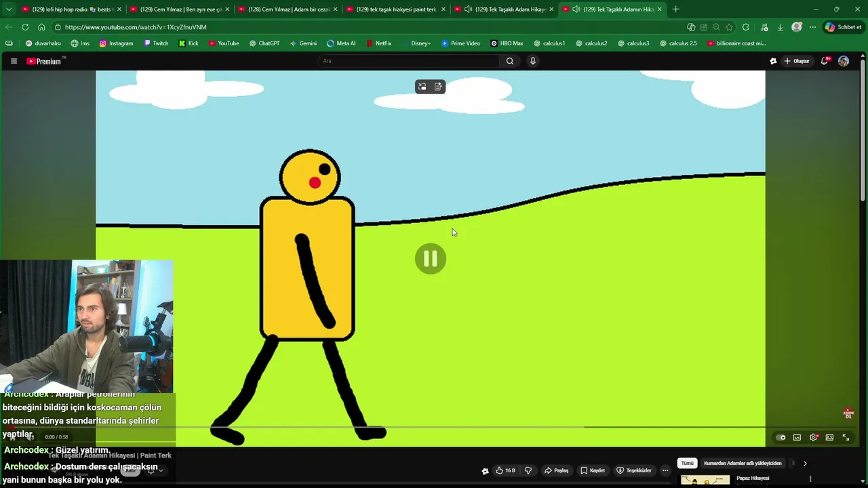Open browser downloads
Viewport: 868px width, 488px height.
point(780,27)
